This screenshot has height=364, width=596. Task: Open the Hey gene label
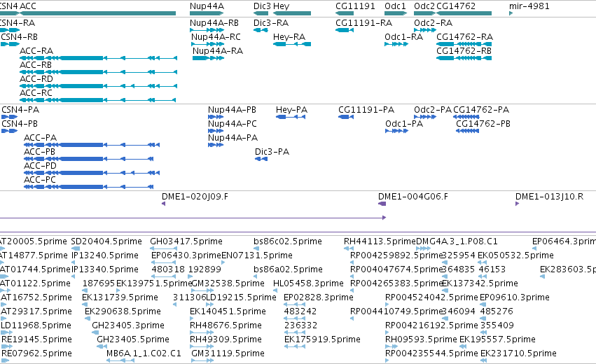click(282, 6)
